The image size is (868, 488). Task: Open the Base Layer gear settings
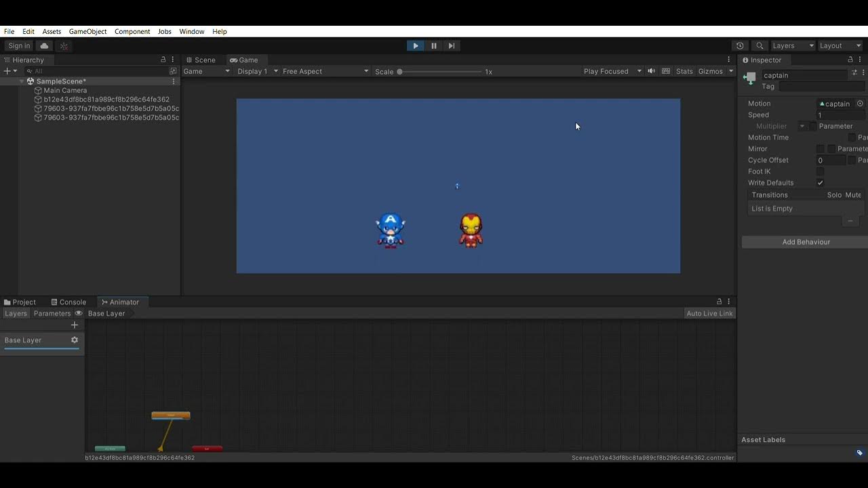(x=75, y=340)
